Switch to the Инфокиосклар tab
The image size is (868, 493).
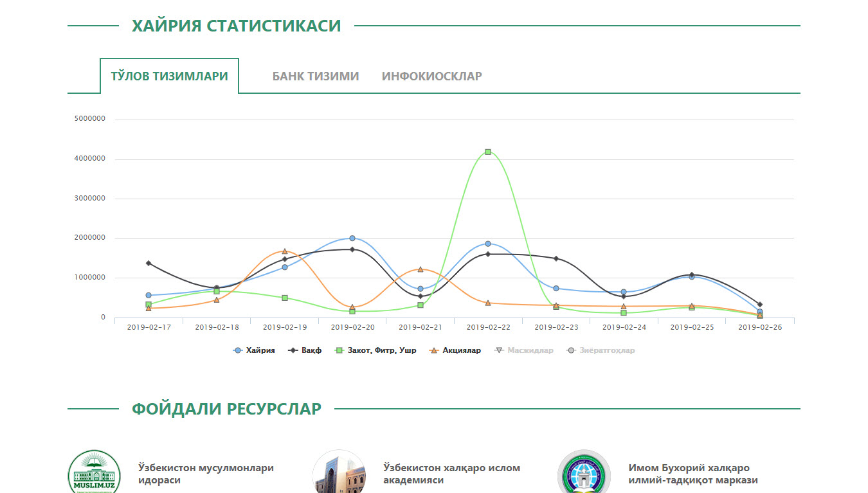click(x=432, y=76)
